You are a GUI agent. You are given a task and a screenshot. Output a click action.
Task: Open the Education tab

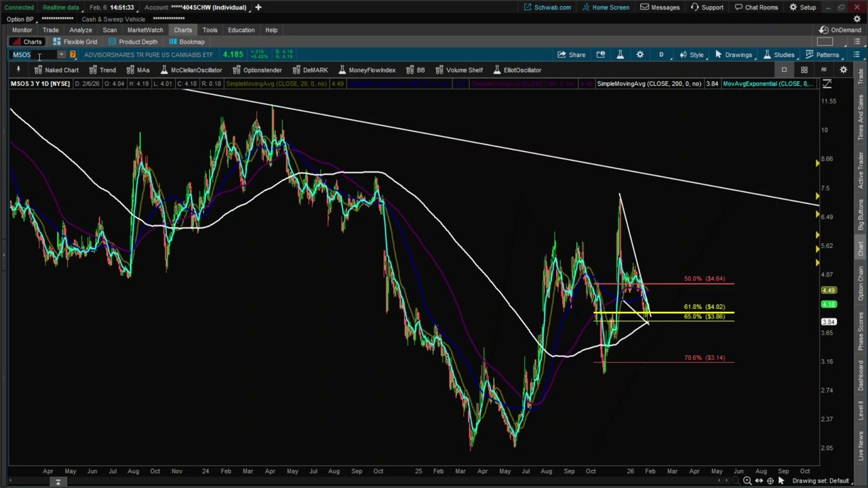click(241, 30)
